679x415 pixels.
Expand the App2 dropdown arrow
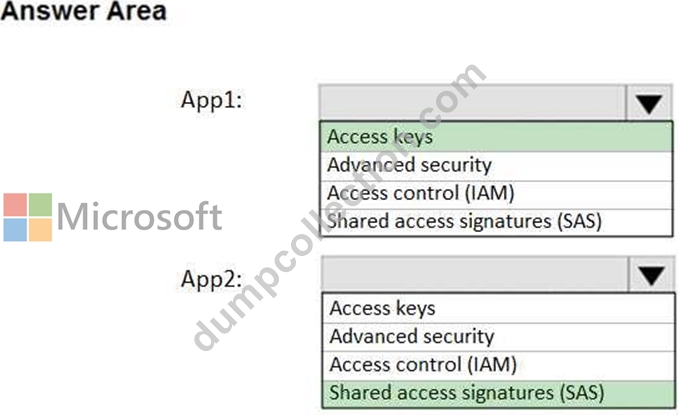pyautogui.click(x=651, y=274)
